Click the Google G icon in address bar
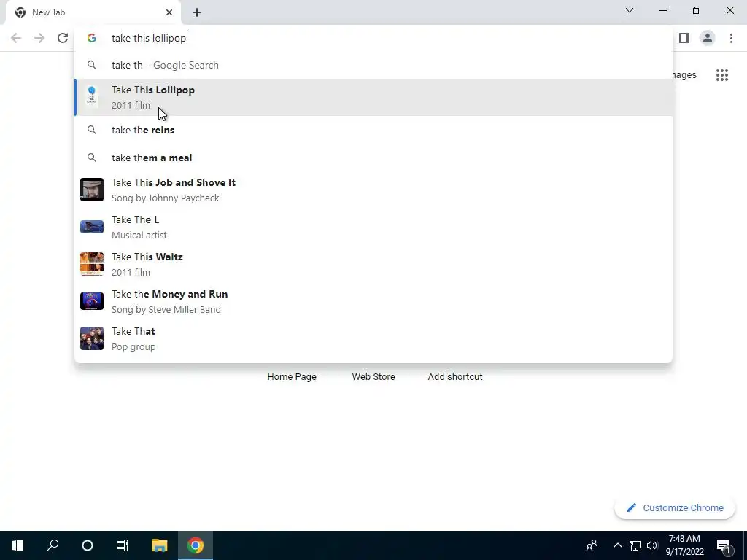The width and height of the screenshot is (747, 560). (x=92, y=38)
